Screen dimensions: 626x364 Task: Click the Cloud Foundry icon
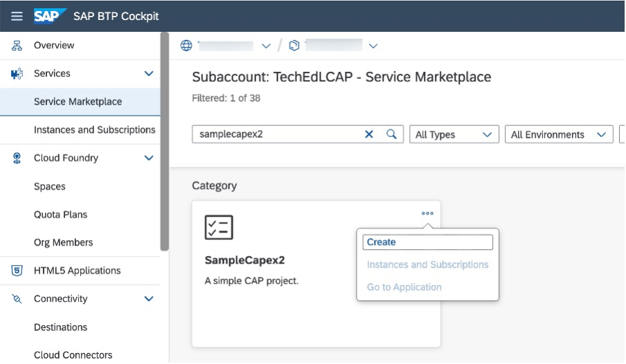(x=17, y=158)
